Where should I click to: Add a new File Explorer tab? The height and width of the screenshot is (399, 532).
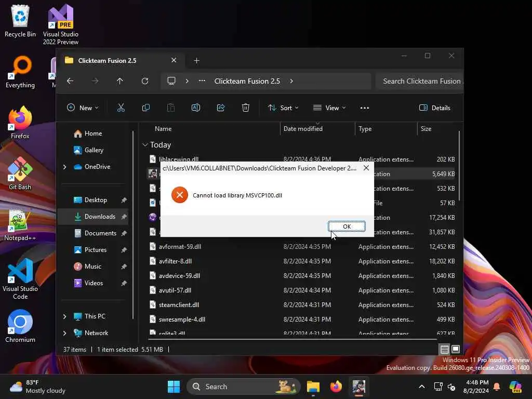coord(196,60)
